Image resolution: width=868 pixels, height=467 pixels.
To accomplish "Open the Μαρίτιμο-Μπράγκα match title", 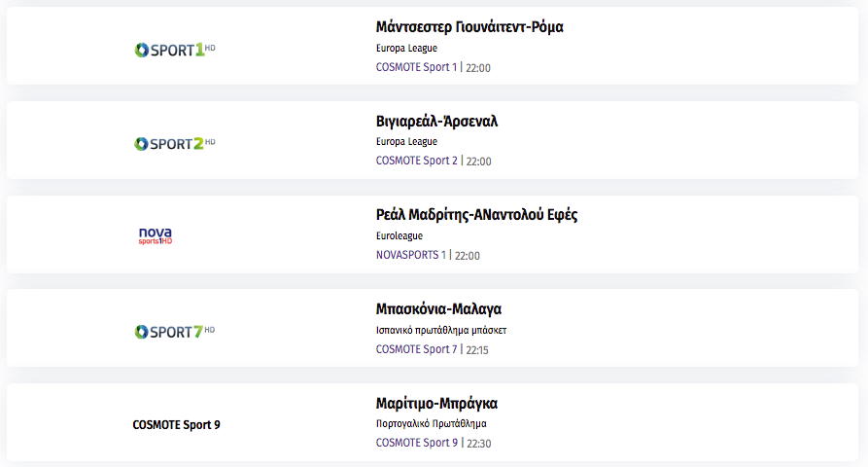I will pyautogui.click(x=436, y=404).
